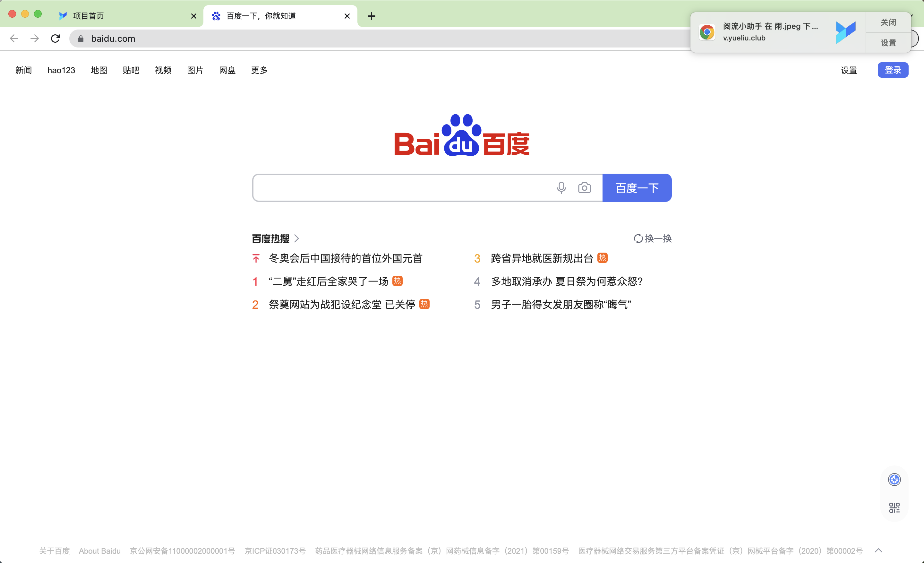The width and height of the screenshot is (924, 563).
Task: Open the QR code icon at right side
Action: pyautogui.click(x=894, y=508)
